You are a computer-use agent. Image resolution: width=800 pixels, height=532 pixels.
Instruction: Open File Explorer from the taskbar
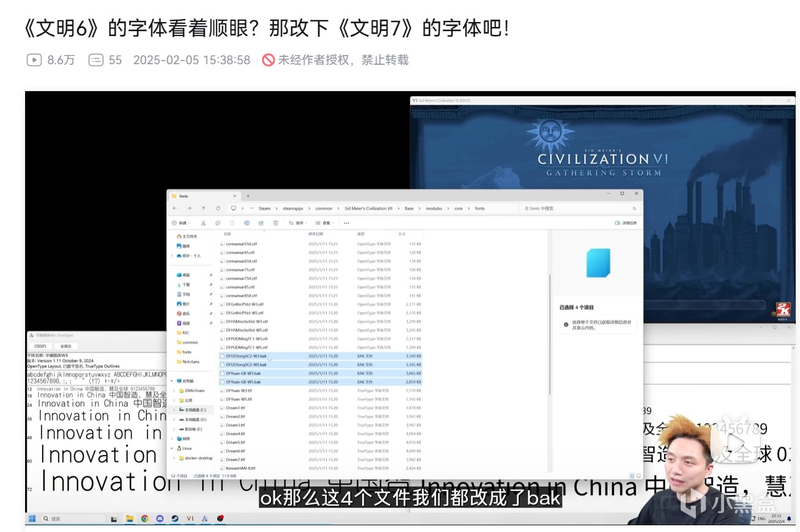pos(130,519)
